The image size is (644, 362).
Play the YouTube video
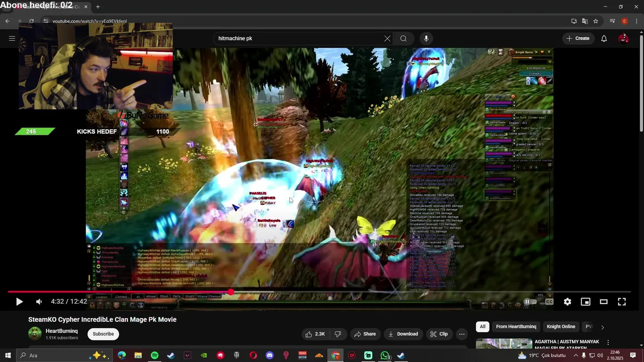coord(19,302)
